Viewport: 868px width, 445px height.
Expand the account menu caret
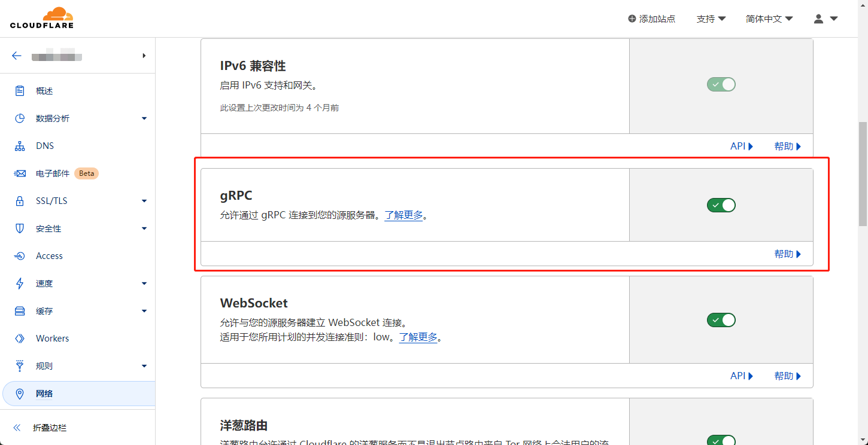point(833,19)
